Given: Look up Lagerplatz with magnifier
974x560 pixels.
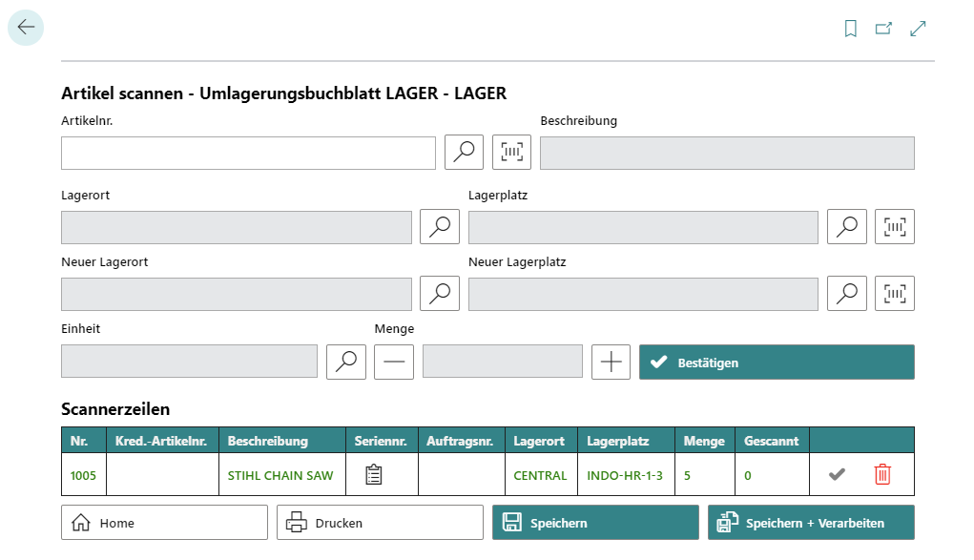Looking at the screenshot, I should (x=847, y=227).
